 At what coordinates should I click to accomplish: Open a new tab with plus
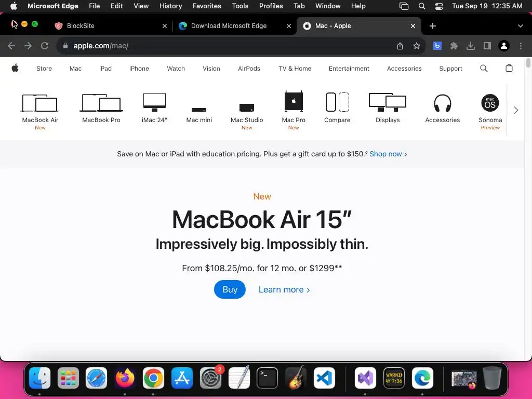[433, 26]
